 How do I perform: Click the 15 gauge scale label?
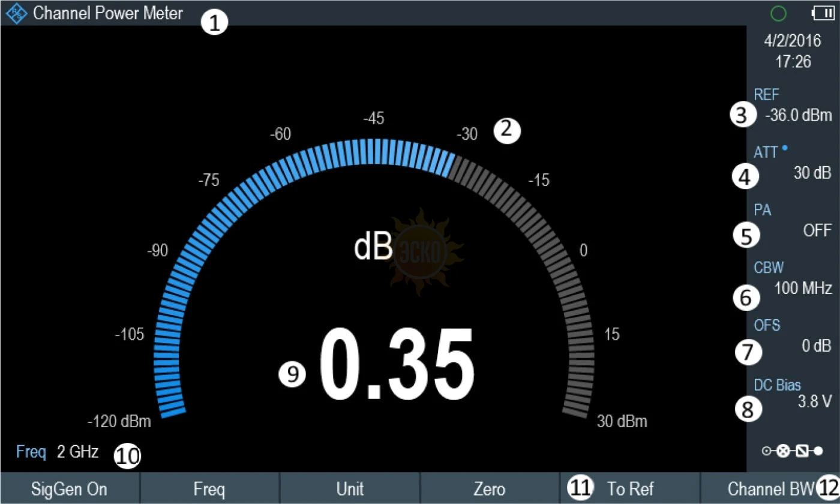[612, 335]
